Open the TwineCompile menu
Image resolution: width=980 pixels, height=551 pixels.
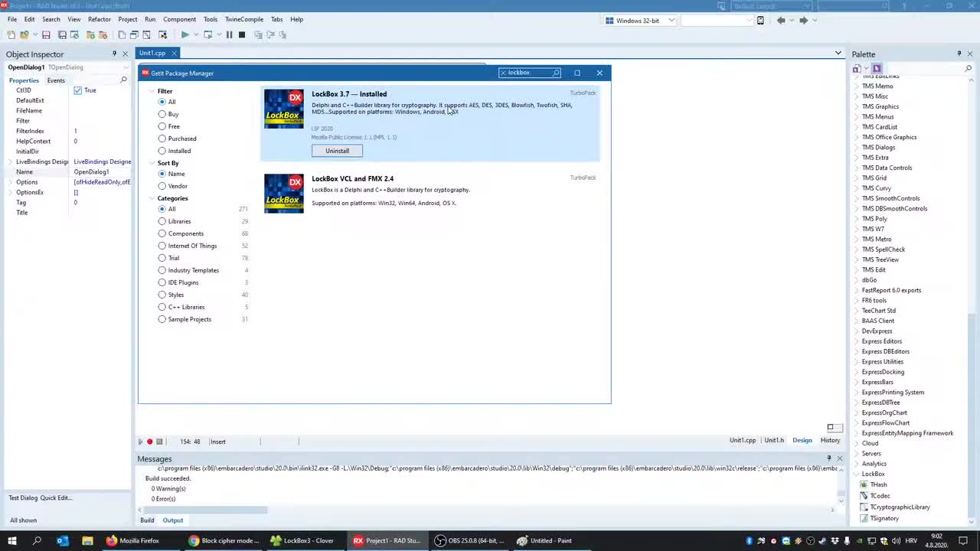coord(244,19)
